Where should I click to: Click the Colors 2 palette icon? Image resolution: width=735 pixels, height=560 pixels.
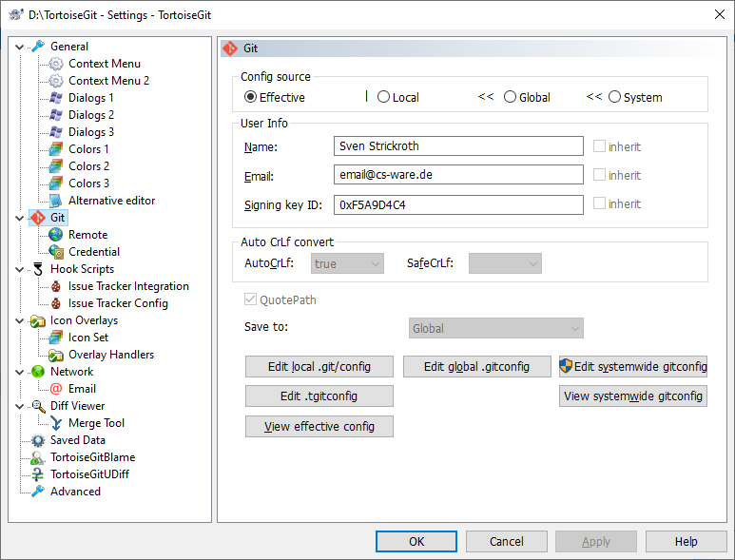(x=56, y=166)
